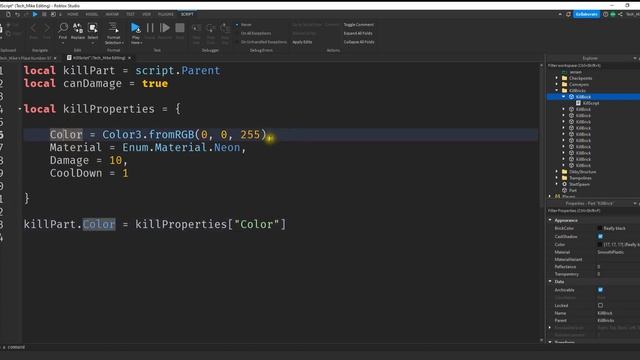Click the Color property black swatch
Image resolution: width=640 pixels, height=360 pixels.
(x=600, y=244)
